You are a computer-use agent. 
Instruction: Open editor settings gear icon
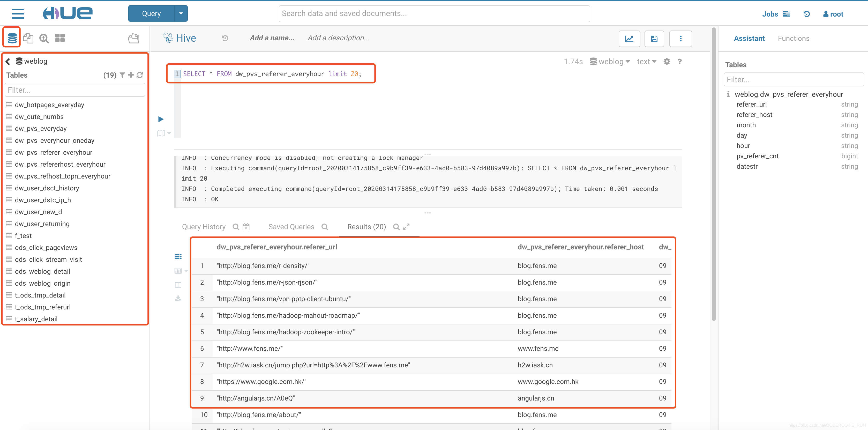coord(667,62)
